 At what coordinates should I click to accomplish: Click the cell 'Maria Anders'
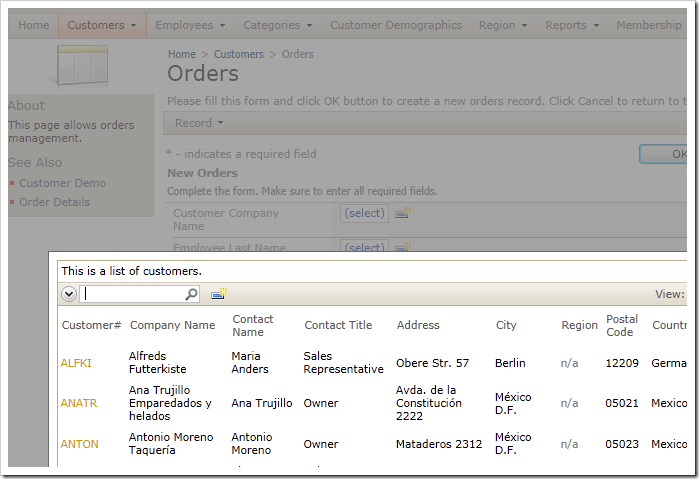coord(250,363)
